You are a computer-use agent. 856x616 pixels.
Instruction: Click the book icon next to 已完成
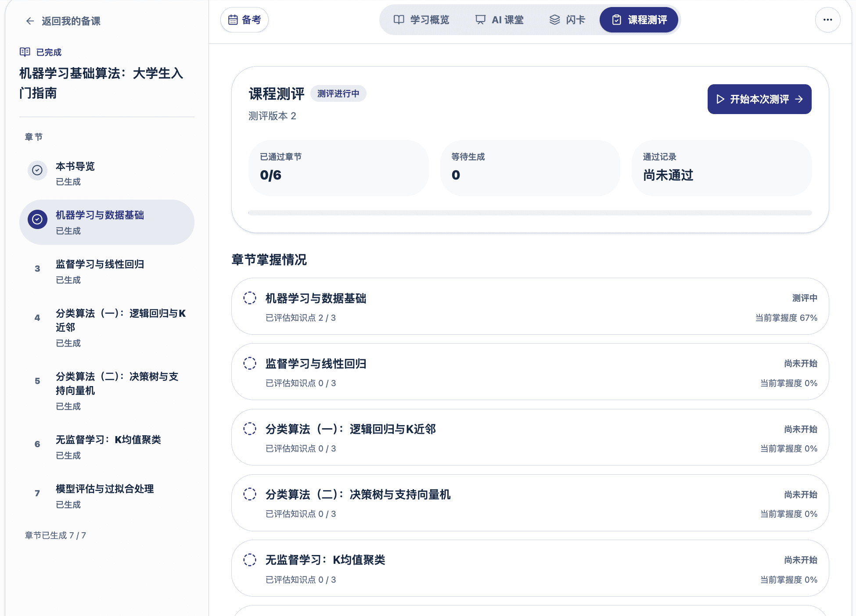point(25,52)
